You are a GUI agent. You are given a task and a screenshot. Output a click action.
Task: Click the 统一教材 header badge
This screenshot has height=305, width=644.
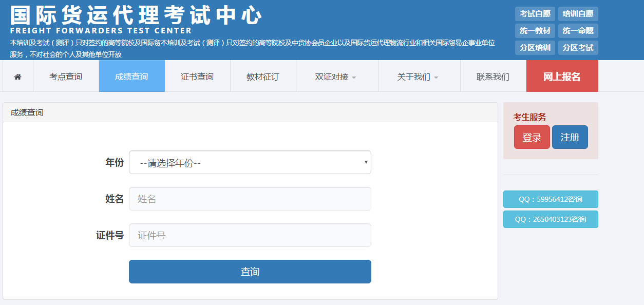[535, 31]
